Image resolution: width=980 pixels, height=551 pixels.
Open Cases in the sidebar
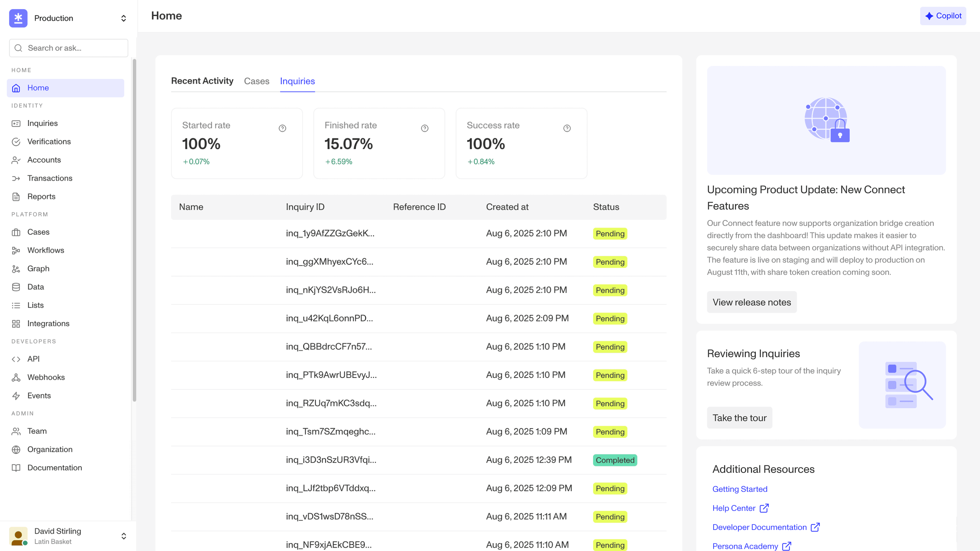tap(65, 232)
